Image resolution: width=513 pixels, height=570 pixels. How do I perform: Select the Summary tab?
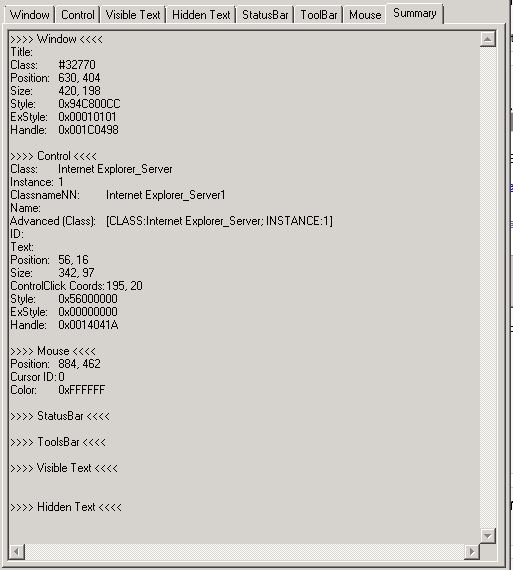(414, 13)
